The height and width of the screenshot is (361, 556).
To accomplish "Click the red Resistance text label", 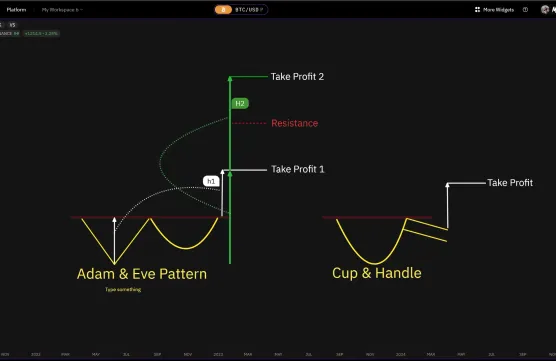I will [x=294, y=123].
